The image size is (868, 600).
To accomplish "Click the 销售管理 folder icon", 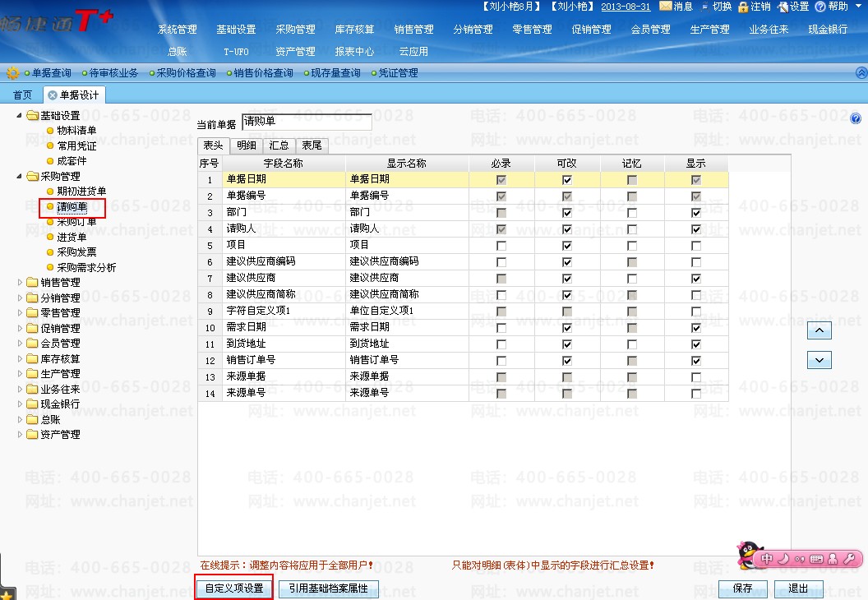I will point(33,282).
